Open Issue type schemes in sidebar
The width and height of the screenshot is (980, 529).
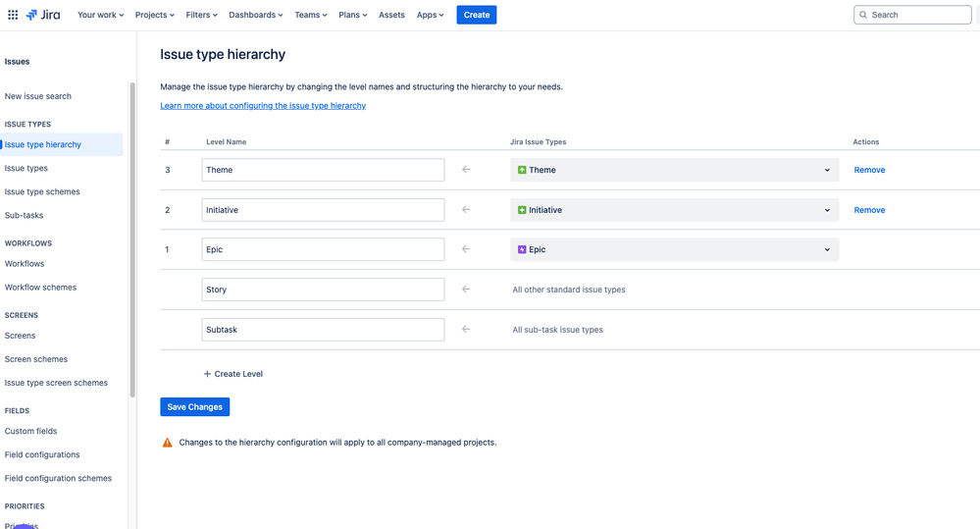pyautogui.click(x=42, y=192)
